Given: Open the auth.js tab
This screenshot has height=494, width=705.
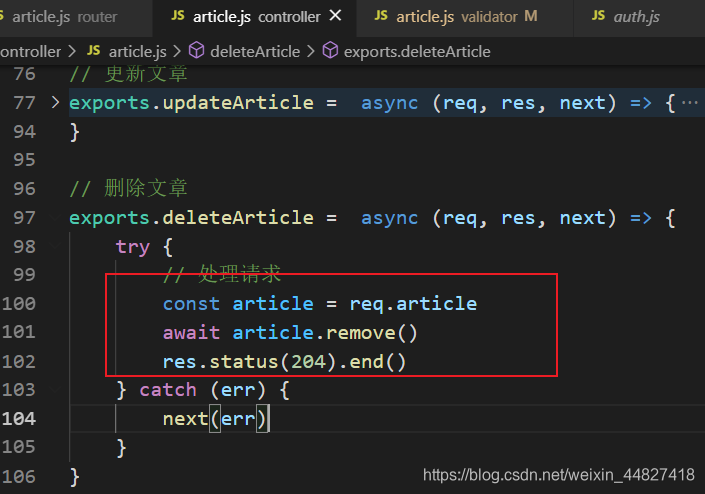Looking at the screenshot, I should 638,17.
